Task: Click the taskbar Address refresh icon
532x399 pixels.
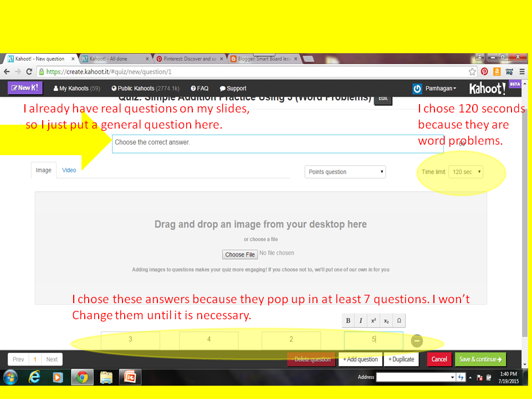Action: pyautogui.click(x=461, y=377)
